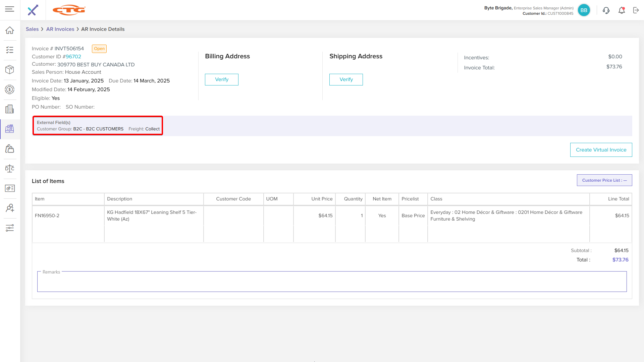Open the add user sidebar icon

coord(10,208)
